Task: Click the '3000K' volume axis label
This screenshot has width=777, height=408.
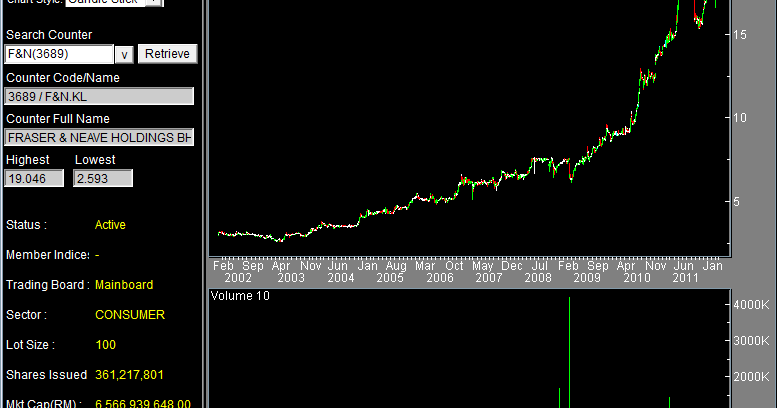Action: point(751,341)
